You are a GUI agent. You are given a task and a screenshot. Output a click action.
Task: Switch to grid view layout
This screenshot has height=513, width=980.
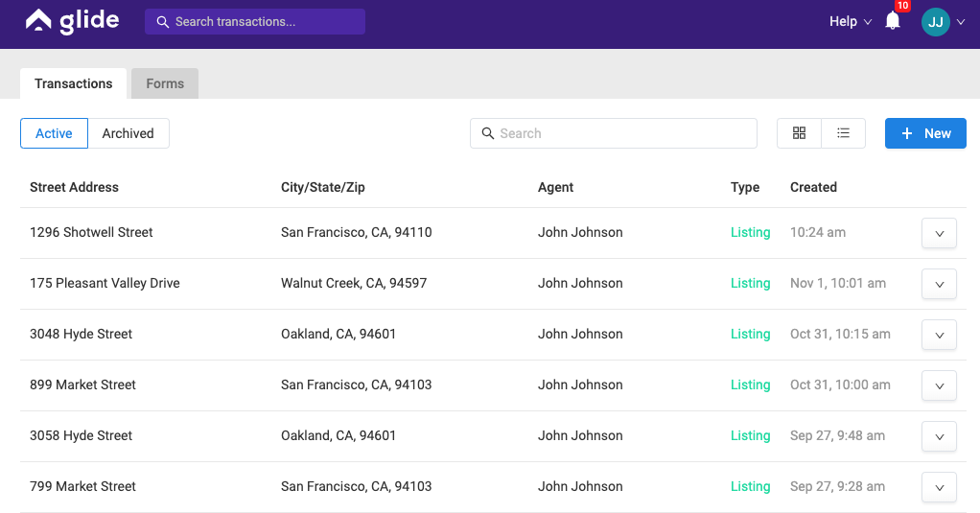799,133
